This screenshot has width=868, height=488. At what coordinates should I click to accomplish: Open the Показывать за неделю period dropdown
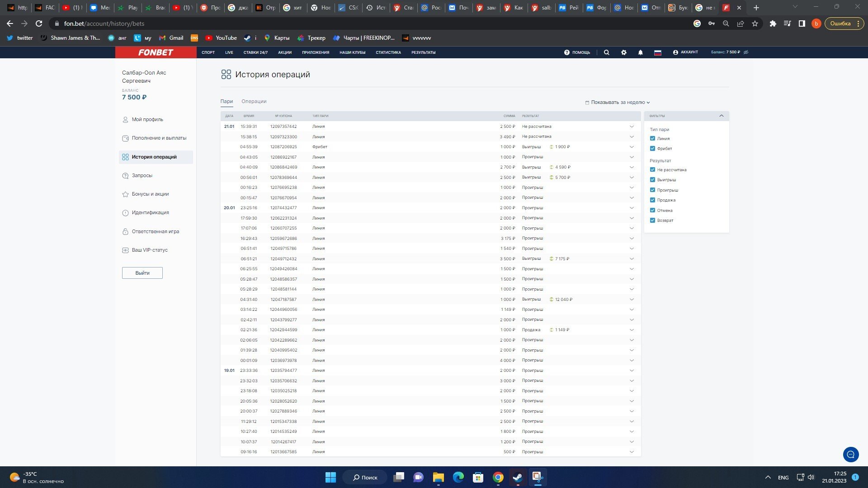click(618, 102)
